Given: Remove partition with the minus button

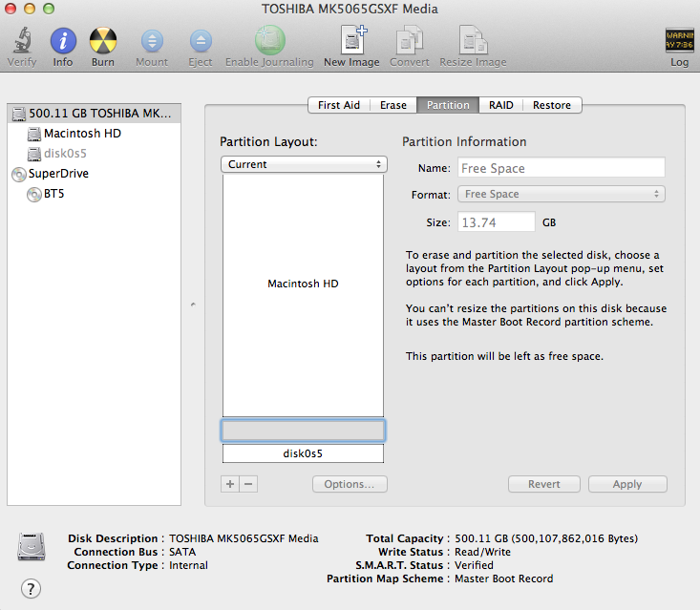Looking at the screenshot, I should 248,484.
